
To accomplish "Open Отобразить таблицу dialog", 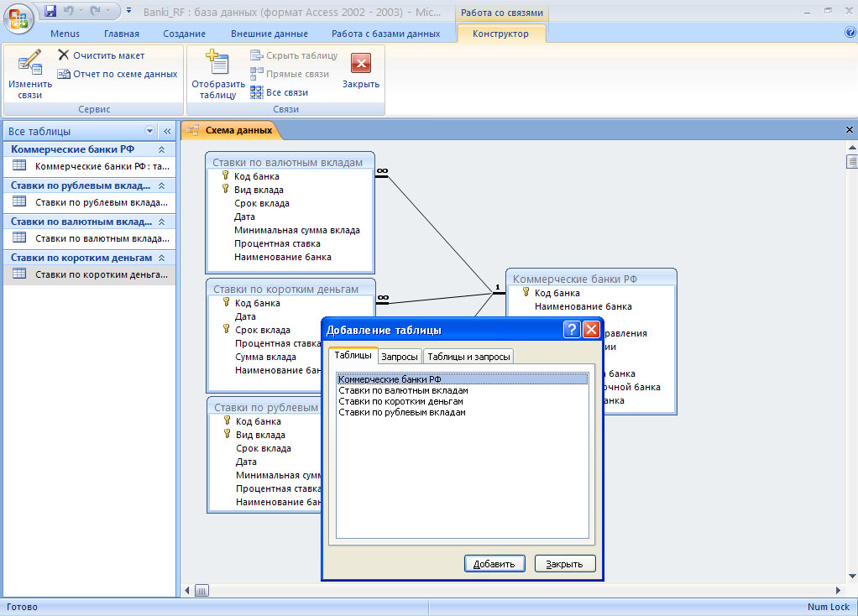I will click(217, 75).
